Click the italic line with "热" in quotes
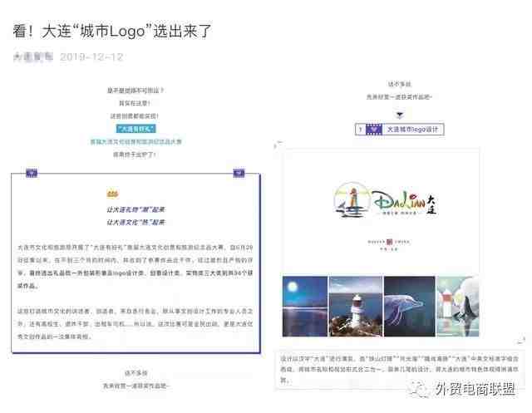The image size is (532, 413). click(135, 223)
